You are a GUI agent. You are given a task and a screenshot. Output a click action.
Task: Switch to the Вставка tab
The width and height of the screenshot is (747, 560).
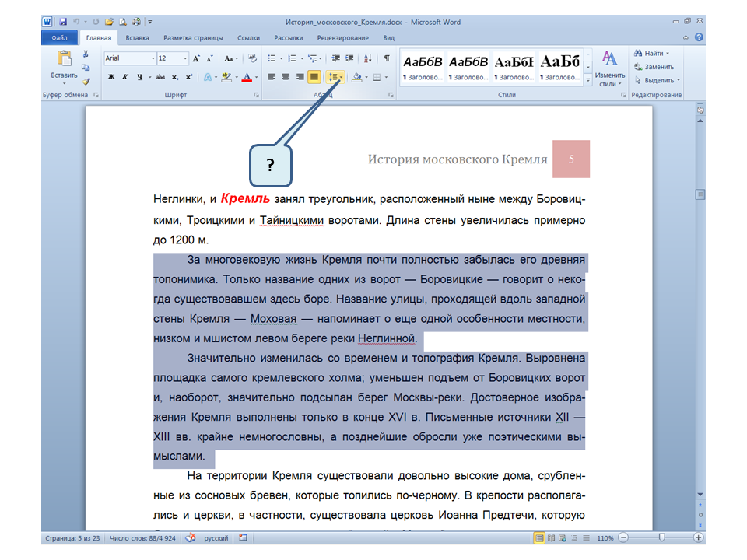coord(138,37)
